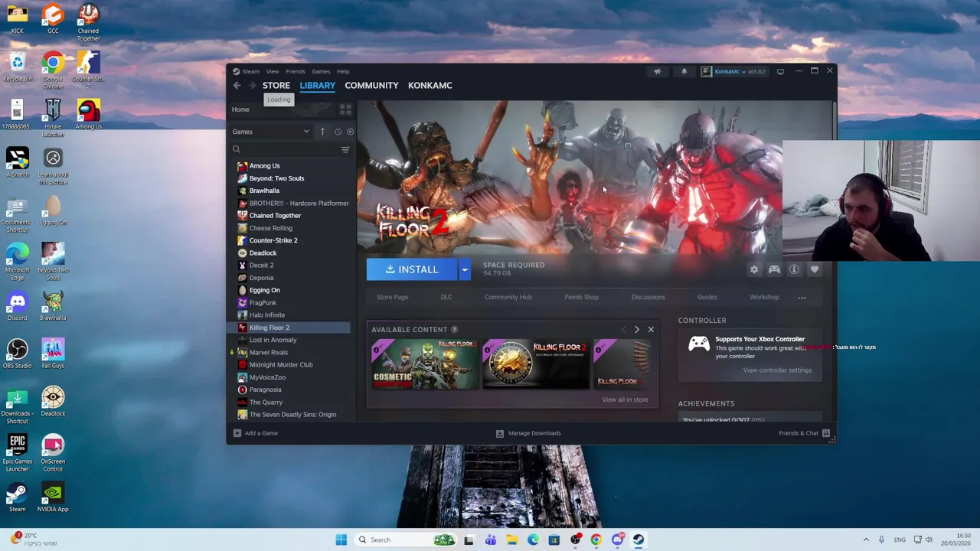
Task: Open Points Shop link
Action: 581,297
